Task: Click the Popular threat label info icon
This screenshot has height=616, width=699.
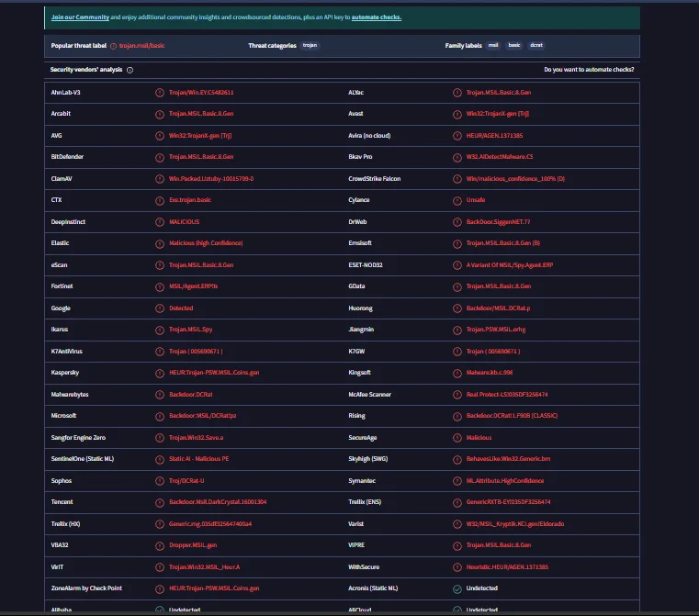Action: (x=113, y=46)
